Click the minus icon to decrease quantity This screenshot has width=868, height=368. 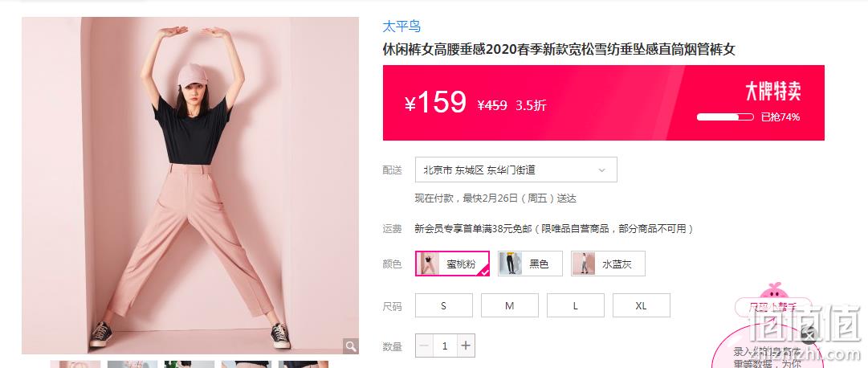pos(424,346)
